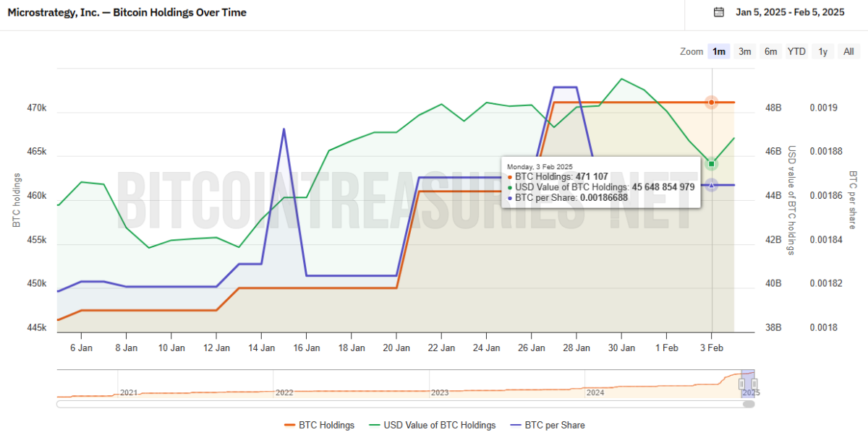Viewport: 868px width, 448px height.
Task: Open the Jan 5, 2025 - Feb 5, 2025 date selector
Action: pos(789,12)
